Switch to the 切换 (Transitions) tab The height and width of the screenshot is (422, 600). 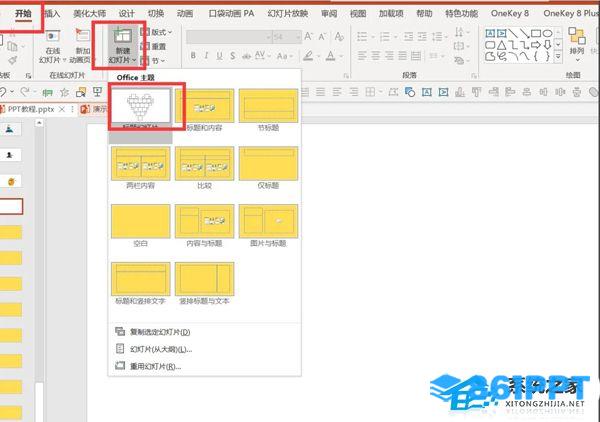point(156,14)
